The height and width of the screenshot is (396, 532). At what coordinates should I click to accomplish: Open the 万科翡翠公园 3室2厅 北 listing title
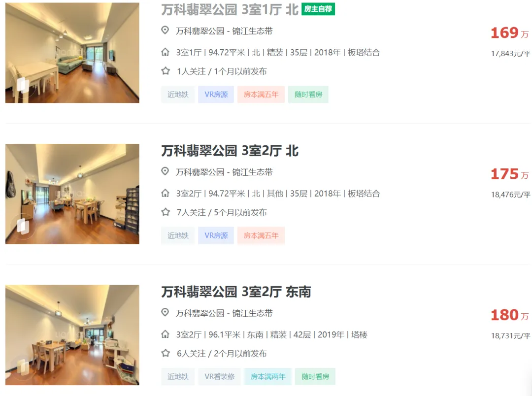pyautogui.click(x=230, y=151)
